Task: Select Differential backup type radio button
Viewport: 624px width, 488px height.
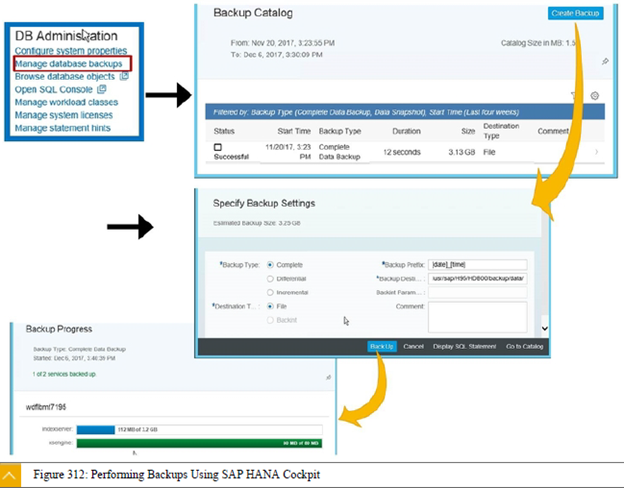Action: [x=270, y=279]
